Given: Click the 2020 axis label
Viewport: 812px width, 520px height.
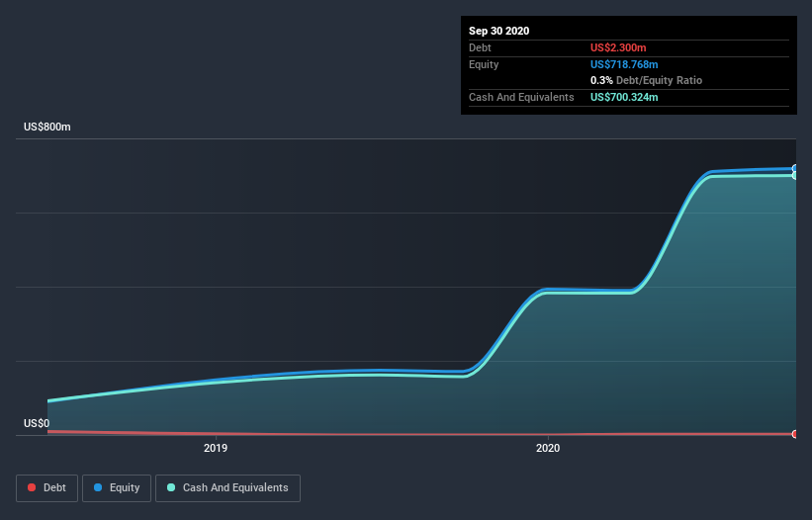Looking at the screenshot, I should coord(548,448).
